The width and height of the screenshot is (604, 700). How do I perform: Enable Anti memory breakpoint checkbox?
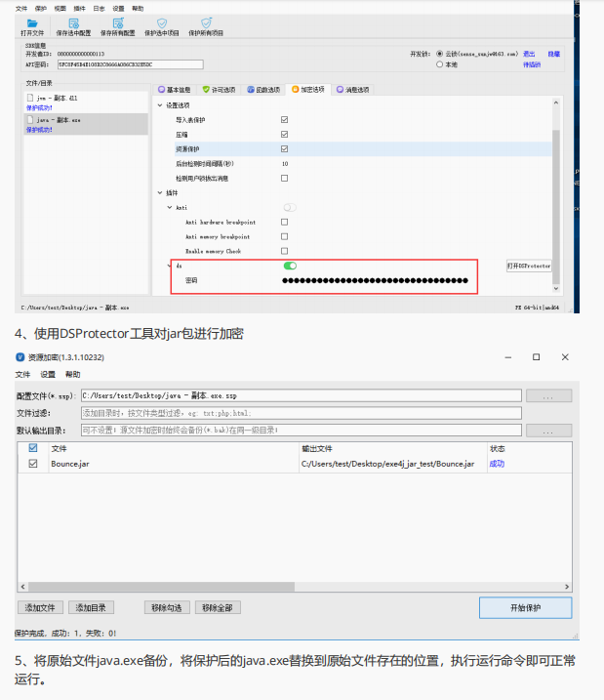pyautogui.click(x=284, y=236)
